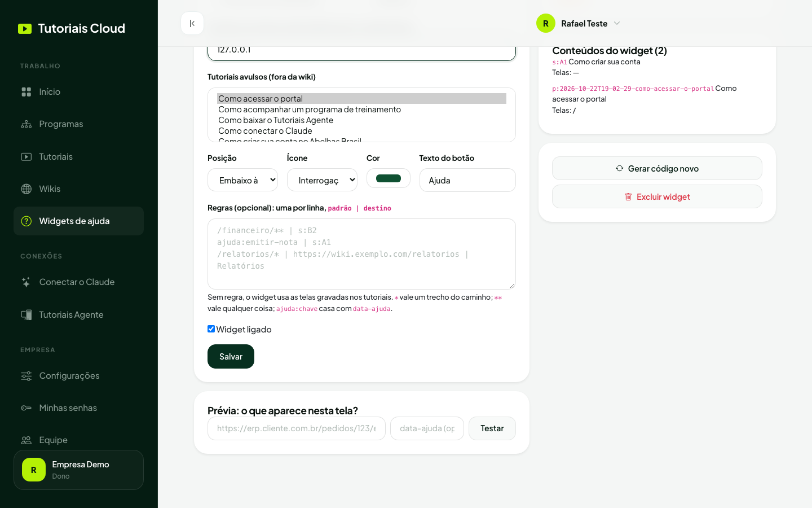The image size is (812, 508).
Task: Click Gerar código novo button
Action: pos(657,168)
